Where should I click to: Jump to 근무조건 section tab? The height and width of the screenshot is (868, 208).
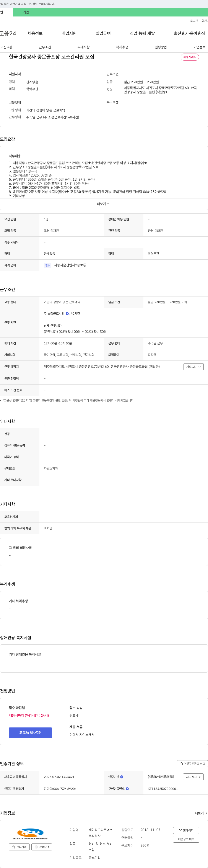pyautogui.click(x=45, y=47)
